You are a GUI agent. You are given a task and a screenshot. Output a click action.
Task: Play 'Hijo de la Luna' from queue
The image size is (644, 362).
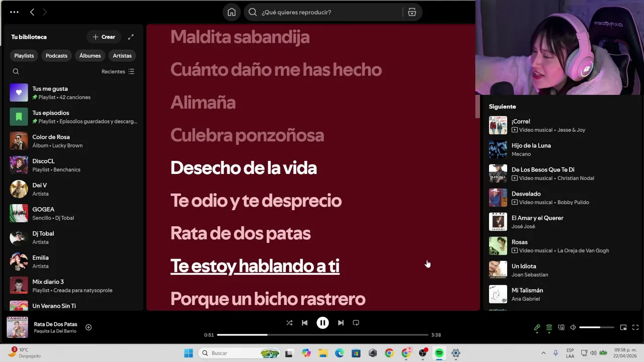[561, 149]
